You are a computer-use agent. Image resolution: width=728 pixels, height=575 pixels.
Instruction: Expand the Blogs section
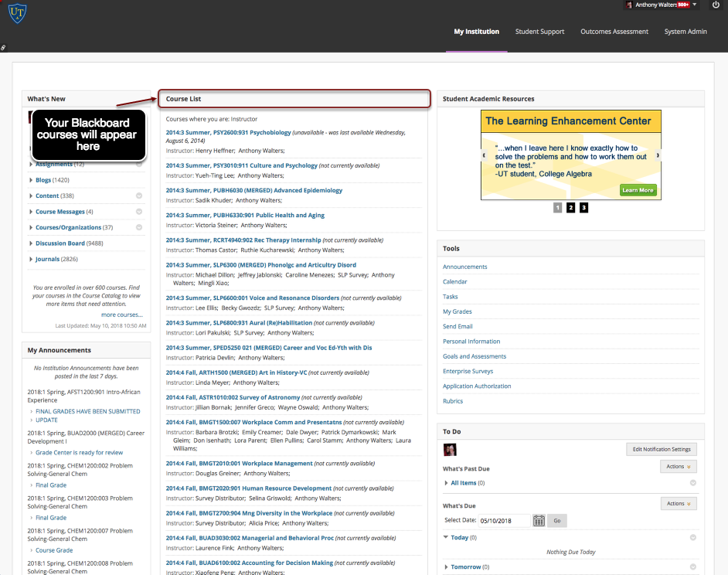(x=31, y=180)
